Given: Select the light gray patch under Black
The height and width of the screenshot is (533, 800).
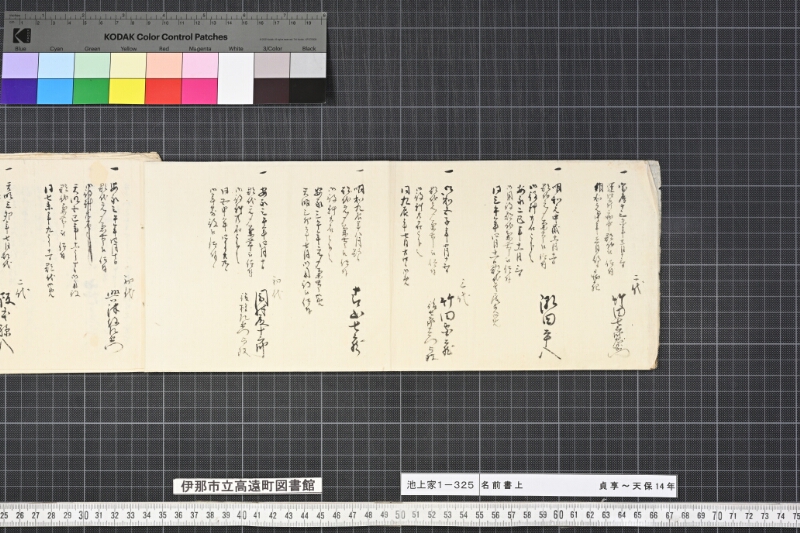Looking at the screenshot, I should 308,65.
